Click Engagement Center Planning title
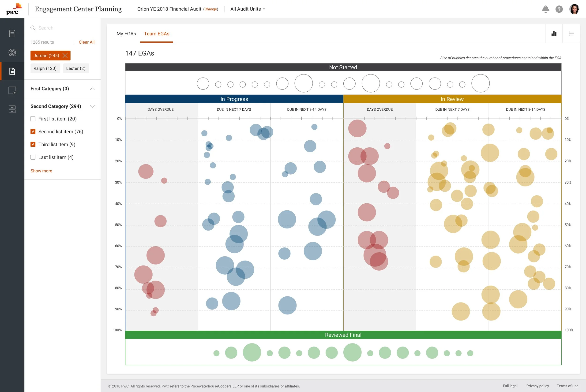 [x=78, y=9]
